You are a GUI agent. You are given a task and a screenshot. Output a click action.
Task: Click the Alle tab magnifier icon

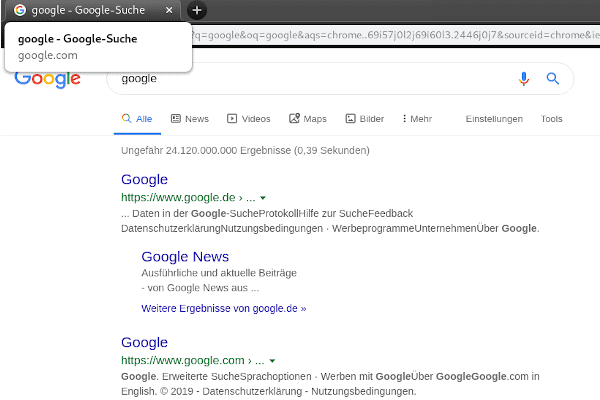126,118
